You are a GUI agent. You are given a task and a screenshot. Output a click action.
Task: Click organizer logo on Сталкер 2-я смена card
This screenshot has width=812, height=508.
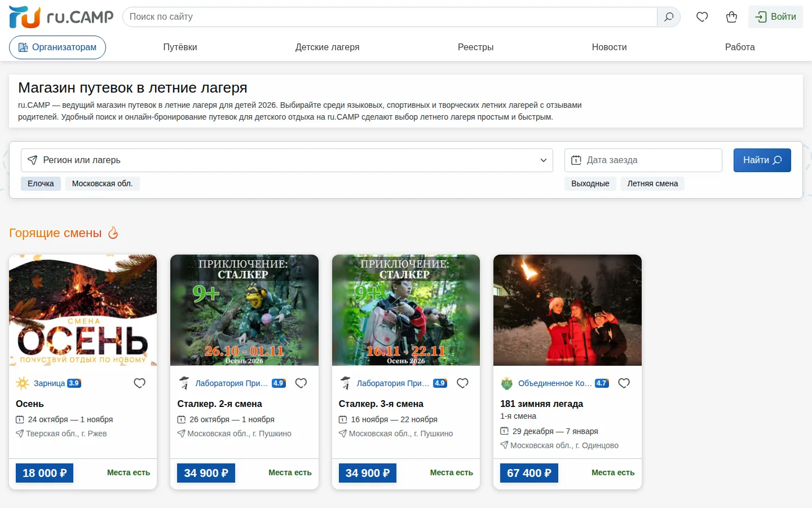tap(184, 383)
